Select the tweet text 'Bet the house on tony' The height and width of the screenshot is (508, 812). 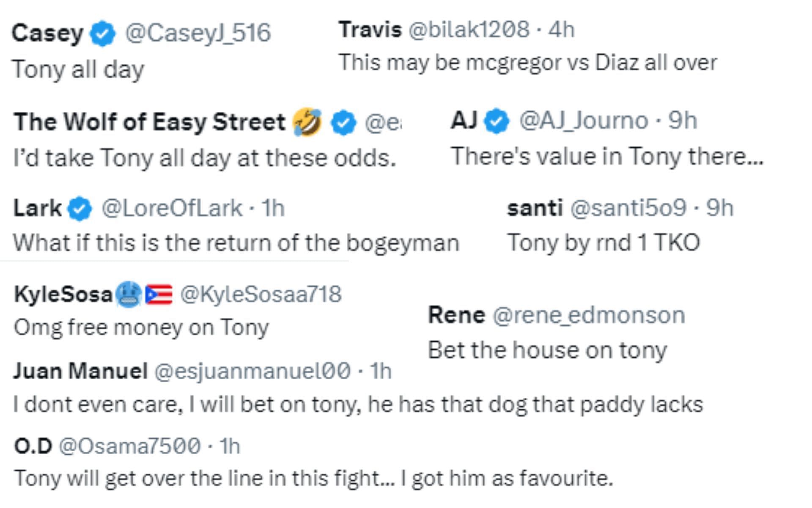[x=548, y=351]
